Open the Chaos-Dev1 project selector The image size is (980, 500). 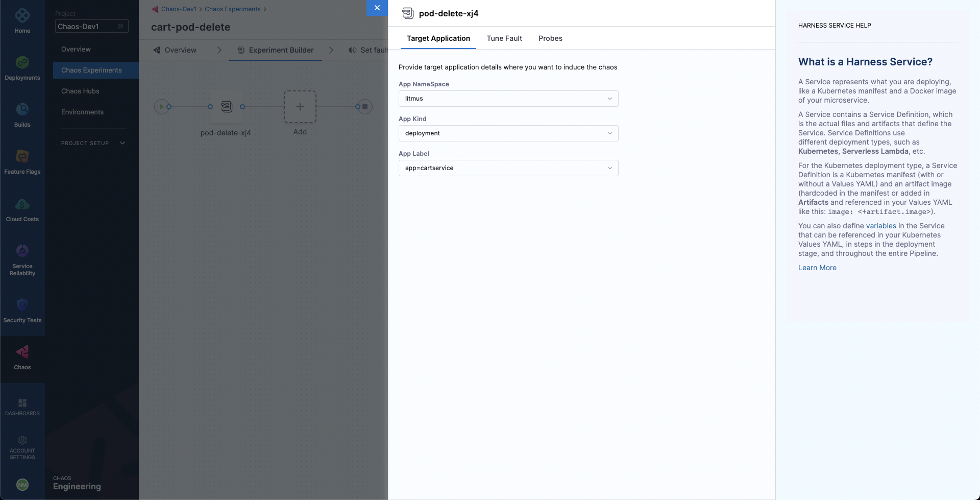[92, 26]
